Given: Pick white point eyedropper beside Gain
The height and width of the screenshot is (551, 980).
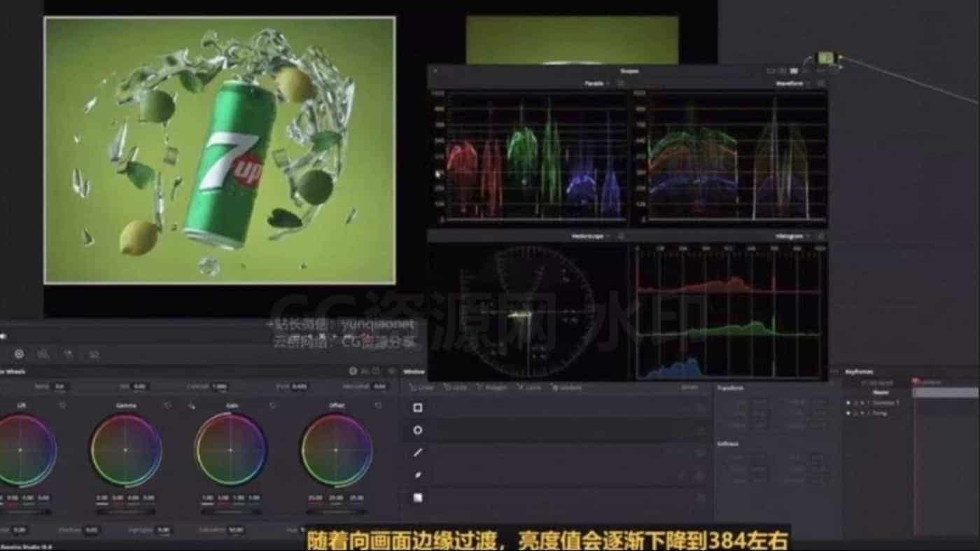Looking at the screenshot, I should pos(191,405).
